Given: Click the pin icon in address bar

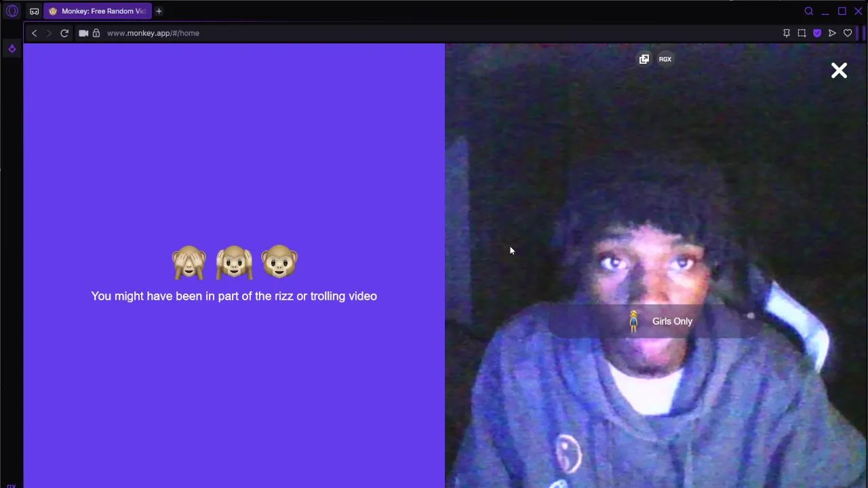Looking at the screenshot, I should pos(787,33).
